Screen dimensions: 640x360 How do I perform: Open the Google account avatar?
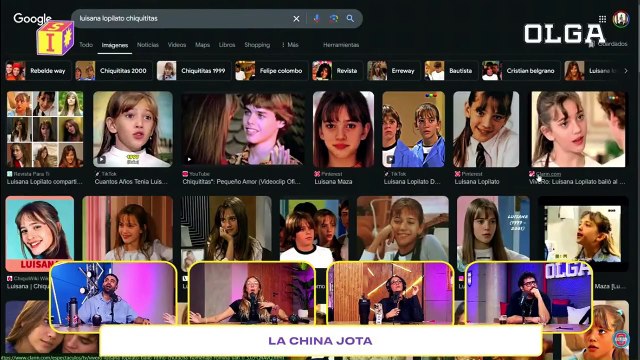(x=620, y=19)
